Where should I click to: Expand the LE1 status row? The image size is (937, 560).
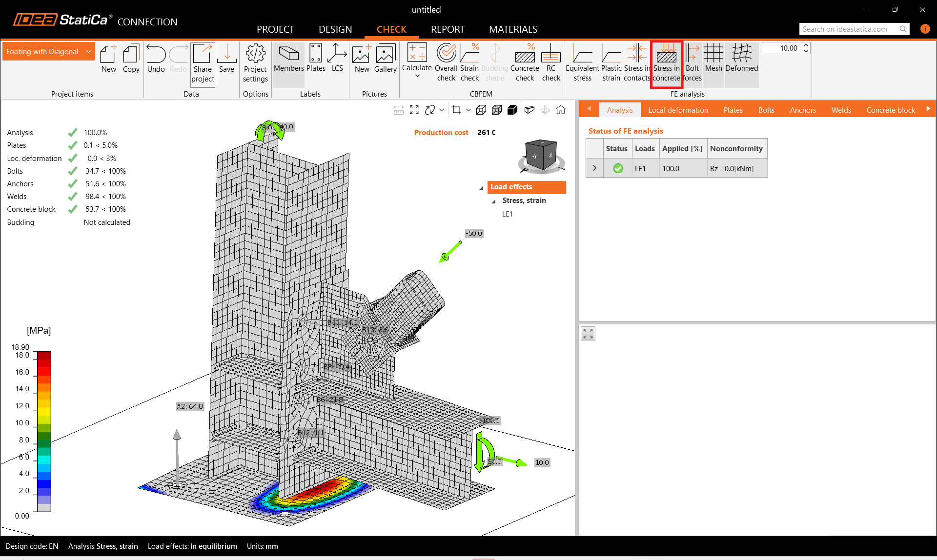tap(594, 168)
